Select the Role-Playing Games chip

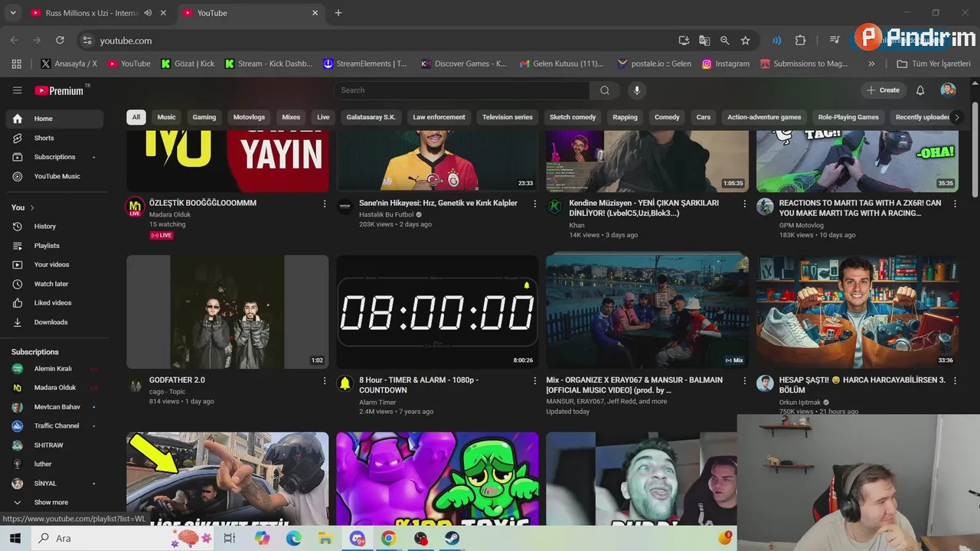point(848,117)
